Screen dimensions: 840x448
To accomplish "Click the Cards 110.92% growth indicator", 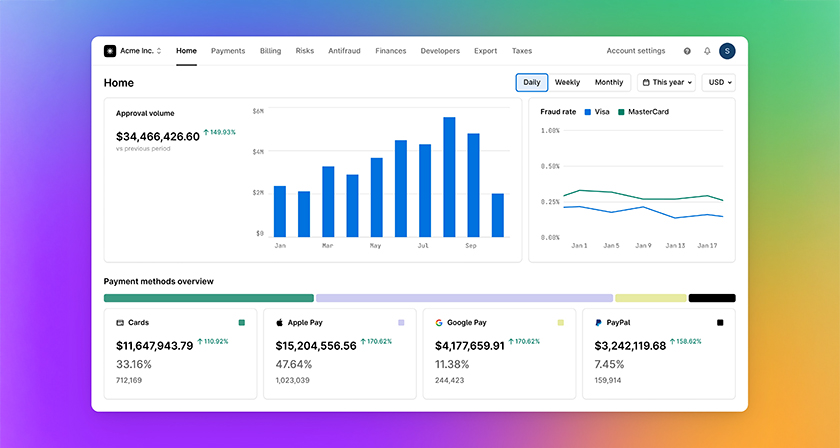I will (213, 341).
